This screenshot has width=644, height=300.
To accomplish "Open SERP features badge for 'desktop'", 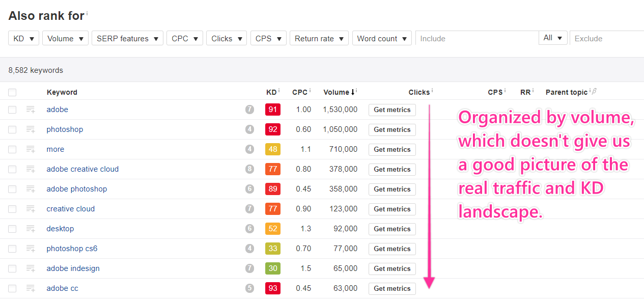I will [249, 229].
